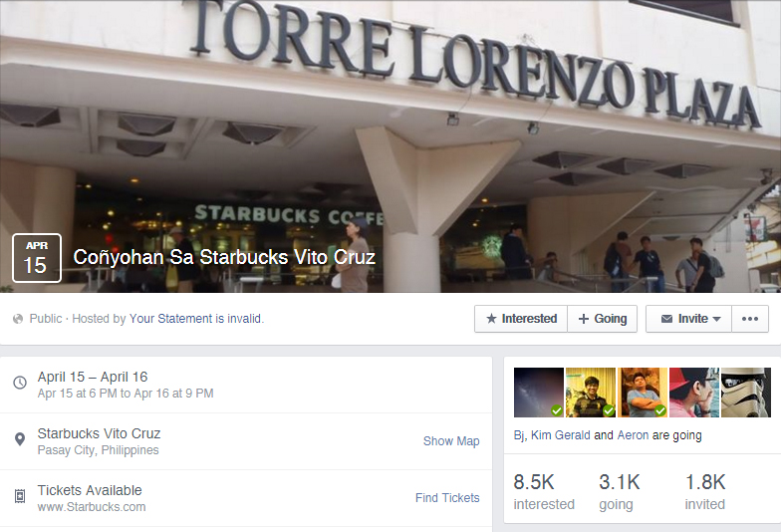781x532 pixels.
Task: Click the 'Apr 15 at 6 PM to Apr 16 at 9 PM' text
Action: (126, 394)
